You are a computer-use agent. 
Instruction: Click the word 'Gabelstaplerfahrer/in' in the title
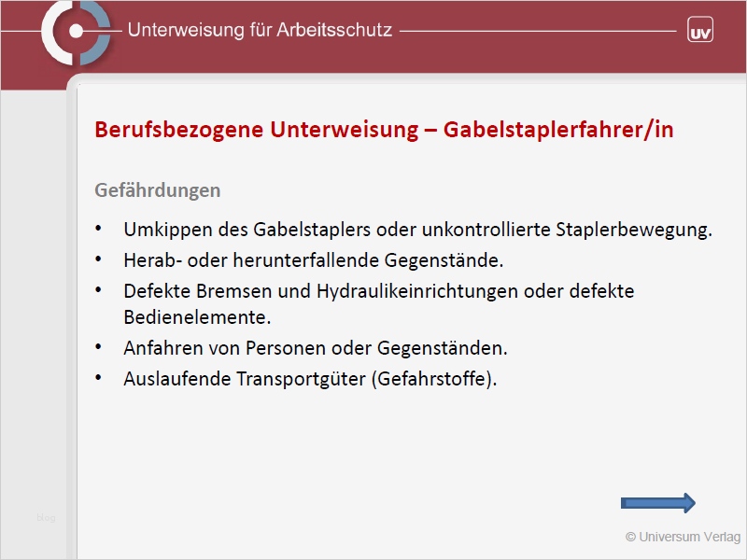(557, 131)
